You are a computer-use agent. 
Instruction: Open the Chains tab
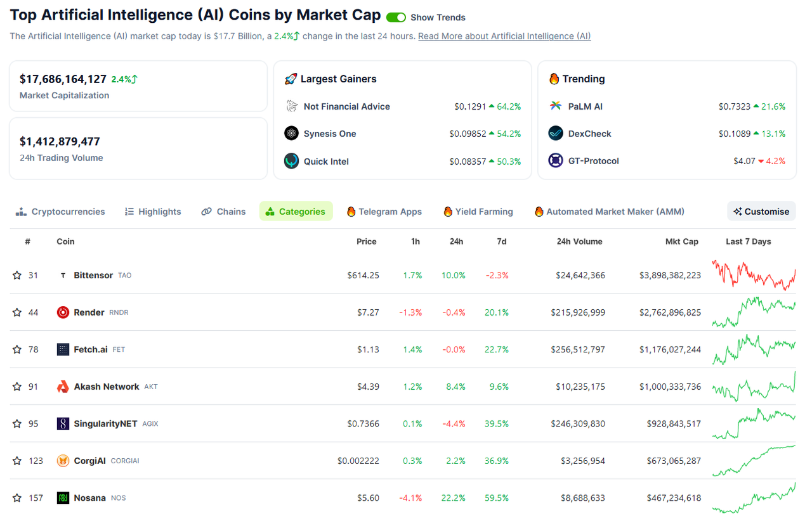pos(223,212)
